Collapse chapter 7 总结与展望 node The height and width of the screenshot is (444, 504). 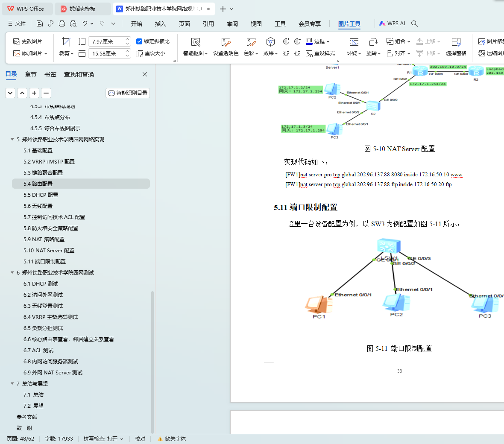[x=12, y=384]
